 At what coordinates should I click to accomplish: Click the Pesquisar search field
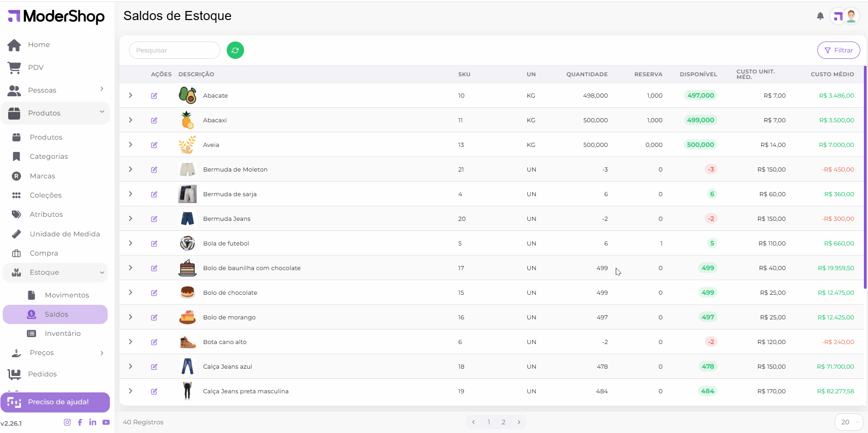pyautogui.click(x=174, y=50)
